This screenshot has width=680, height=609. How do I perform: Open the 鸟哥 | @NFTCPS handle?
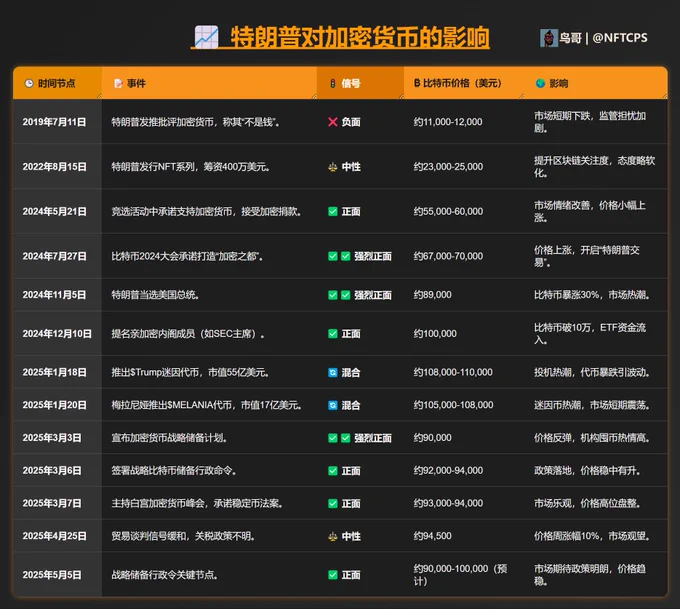(603, 38)
